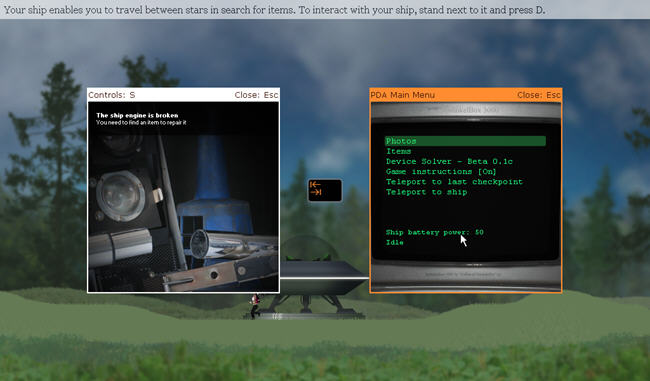
Task: Launch Device Solver - Beta 0.1c
Action: click(449, 161)
